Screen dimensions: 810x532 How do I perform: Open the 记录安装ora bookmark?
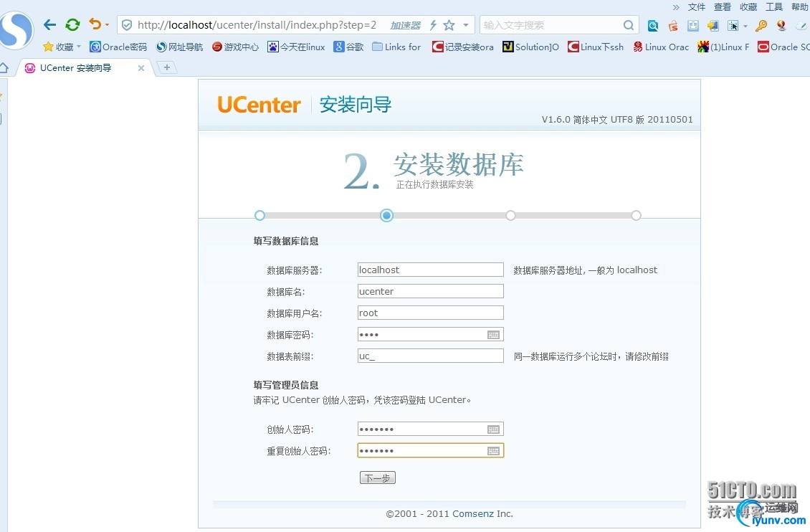click(463, 47)
